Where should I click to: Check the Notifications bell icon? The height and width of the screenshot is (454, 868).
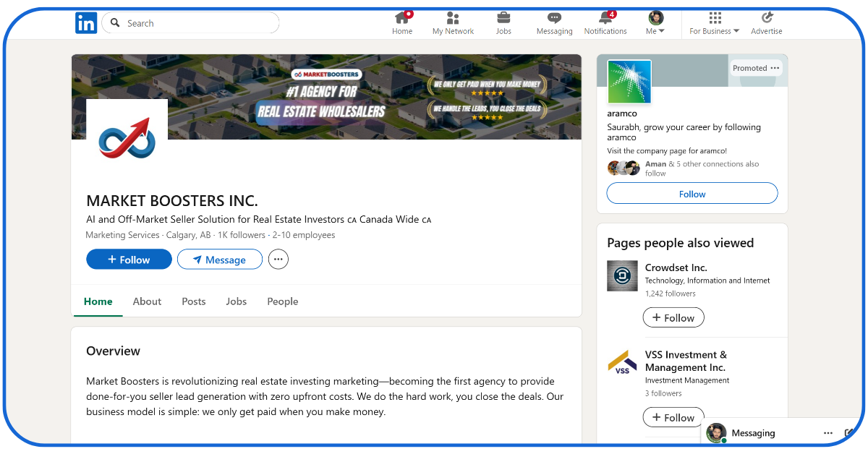point(605,18)
